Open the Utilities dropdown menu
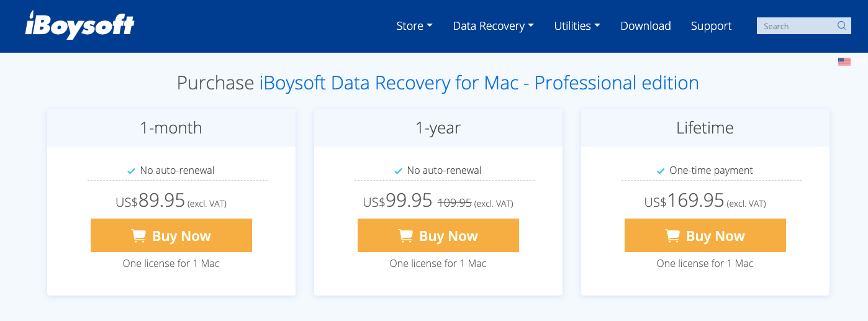Screen dimensions: 868x321 [x=577, y=26]
